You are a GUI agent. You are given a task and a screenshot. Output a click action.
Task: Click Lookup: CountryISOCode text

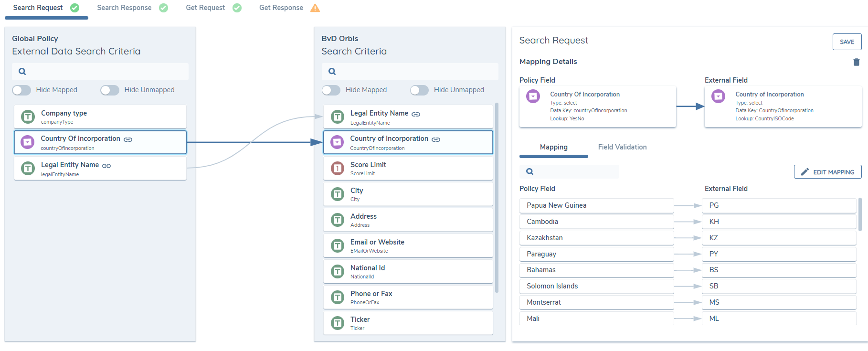pyautogui.click(x=764, y=118)
